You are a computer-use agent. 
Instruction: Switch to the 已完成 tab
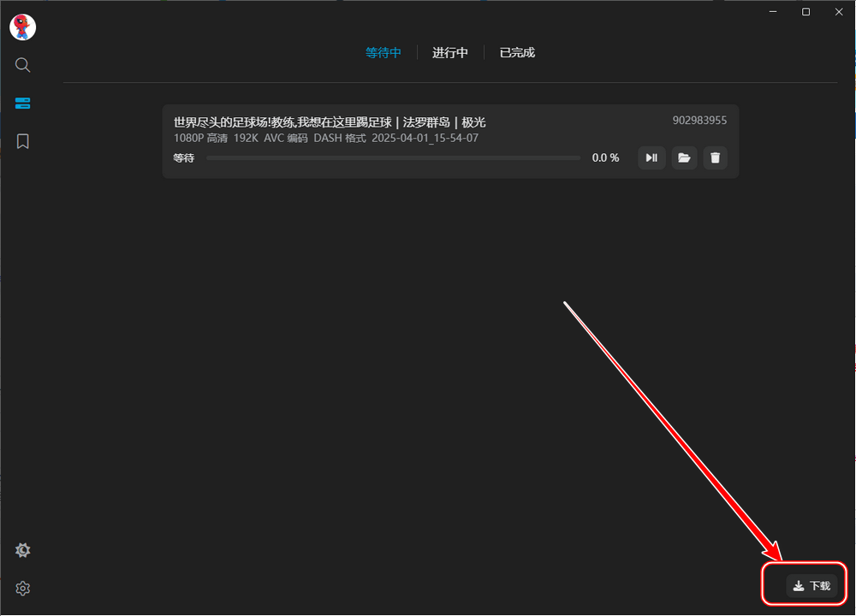(x=516, y=52)
